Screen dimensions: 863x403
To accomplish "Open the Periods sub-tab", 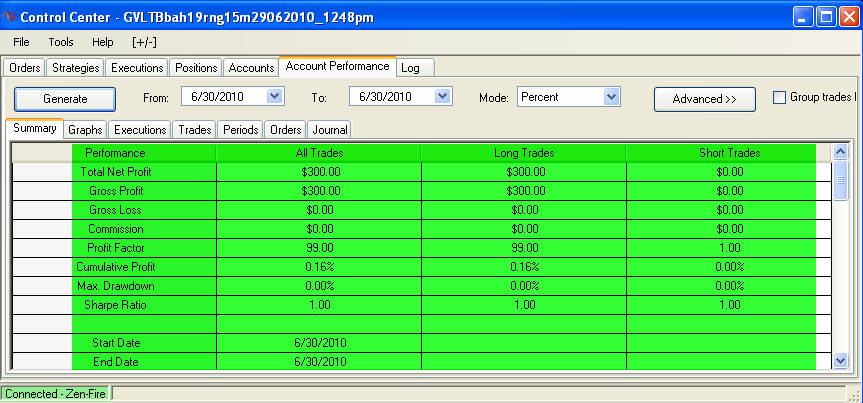I will tap(241, 130).
